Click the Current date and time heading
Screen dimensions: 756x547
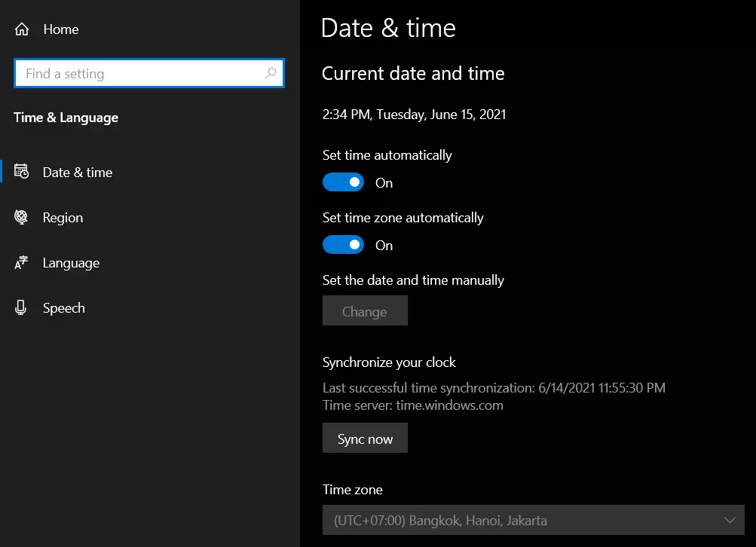point(413,73)
